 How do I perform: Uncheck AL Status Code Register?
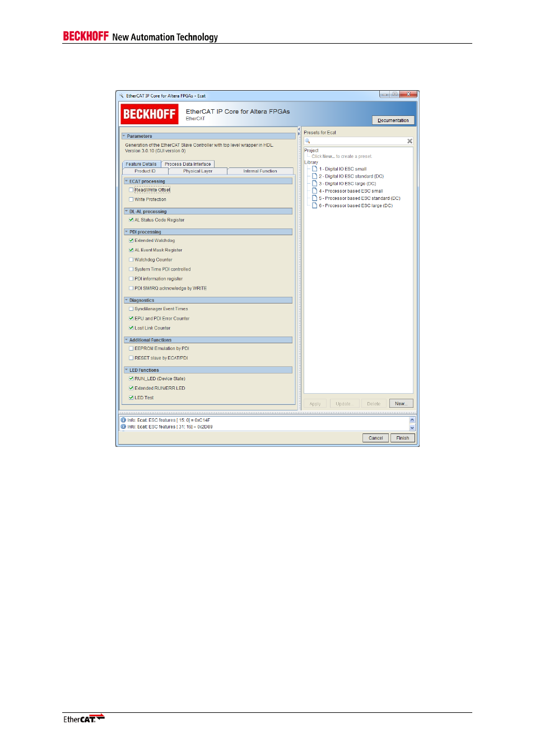131,220
